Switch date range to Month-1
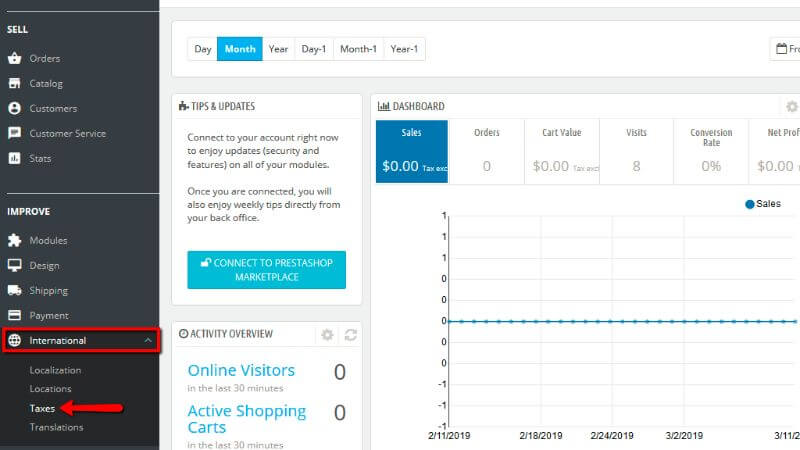 tap(358, 49)
